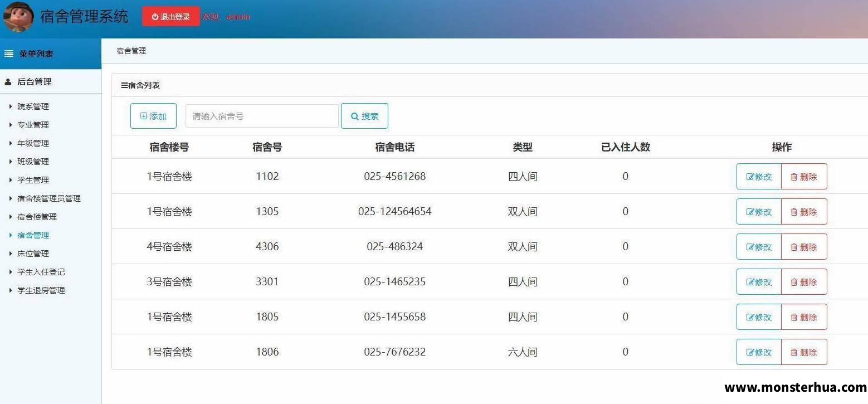
Task: Open 学生退房管理 in the sidebar
Action: tap(41, 290)
